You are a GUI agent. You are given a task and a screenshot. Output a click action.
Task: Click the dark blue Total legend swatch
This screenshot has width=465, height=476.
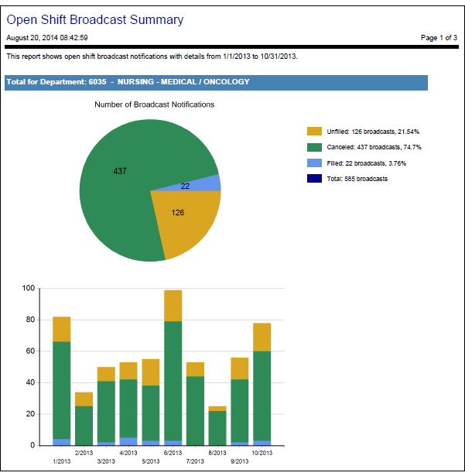tap(314, 179)
